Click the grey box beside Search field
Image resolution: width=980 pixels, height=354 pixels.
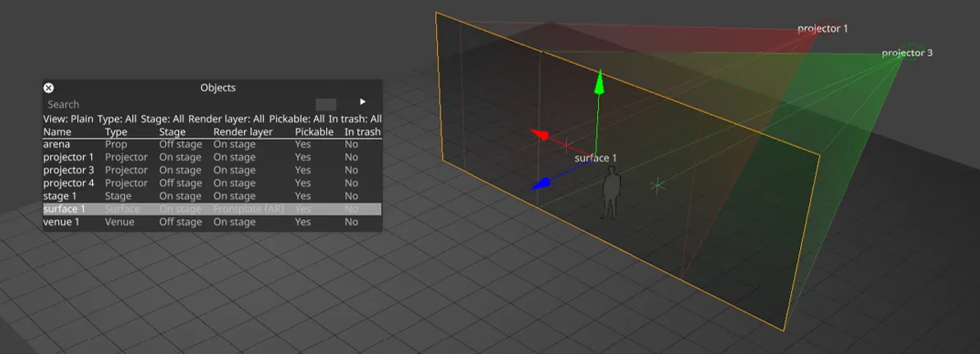coord(325,104)
